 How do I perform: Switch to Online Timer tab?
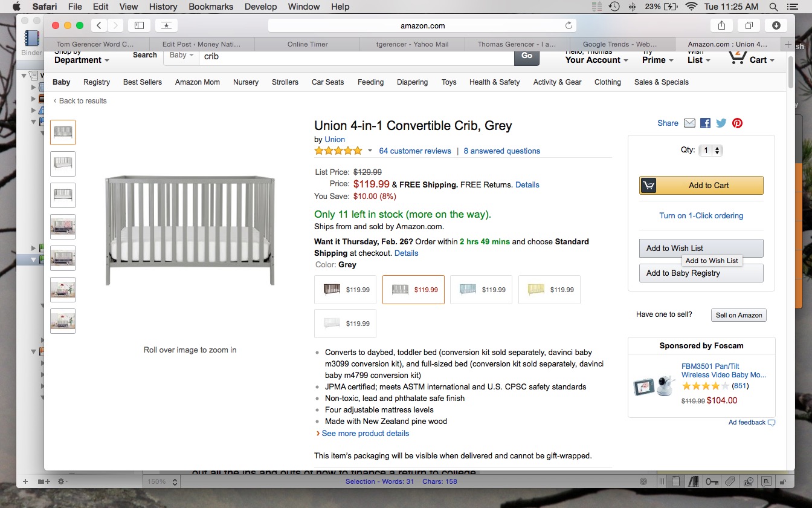pyautogui.click(x=308, y=44)
